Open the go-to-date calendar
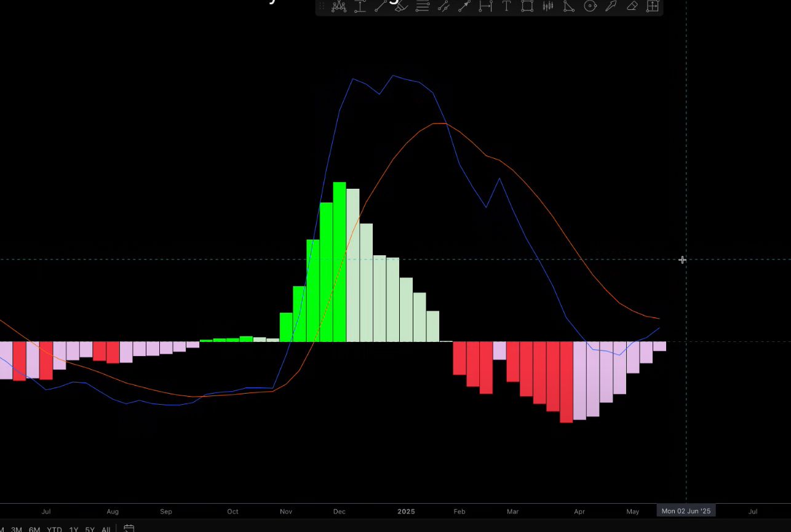This screenshot has height=532, width=791. [x=129, y=528]
